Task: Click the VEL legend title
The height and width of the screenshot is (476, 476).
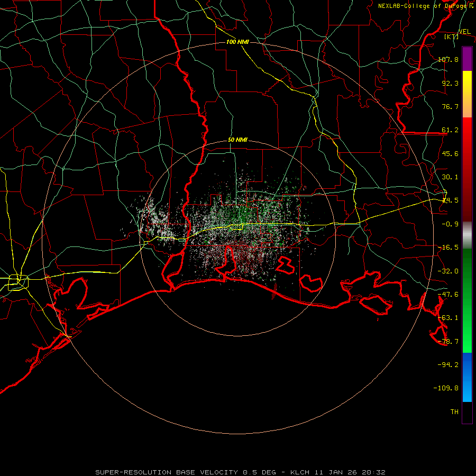Action: (x=464, y=32)
